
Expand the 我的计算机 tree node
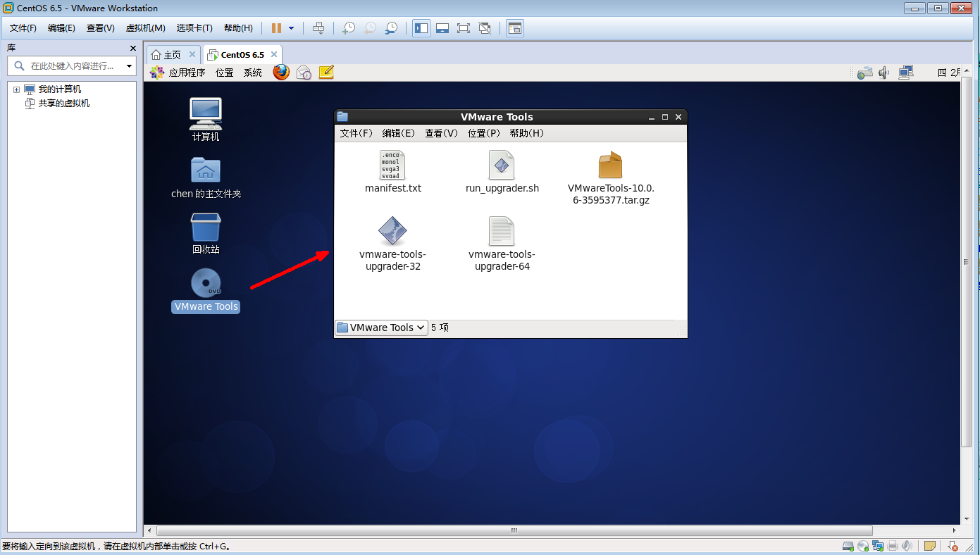[16, 90]
